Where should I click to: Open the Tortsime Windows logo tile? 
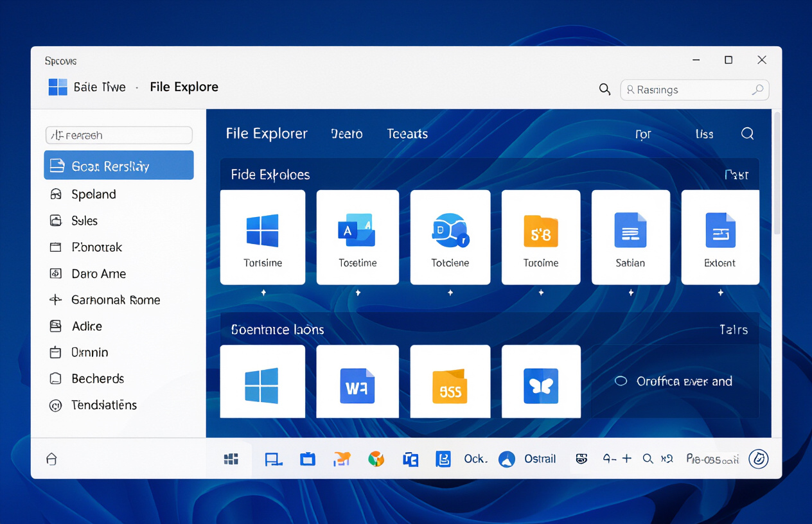point(263,237)
